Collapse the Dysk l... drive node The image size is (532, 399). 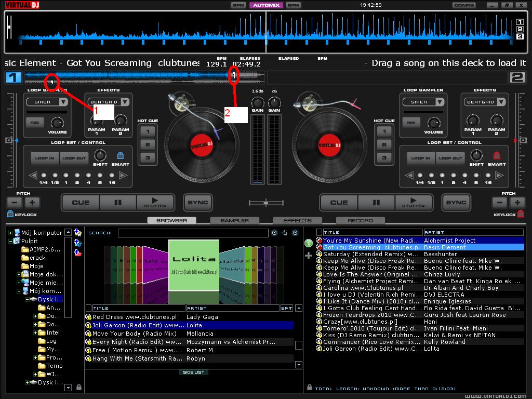[x=27, y=299]
